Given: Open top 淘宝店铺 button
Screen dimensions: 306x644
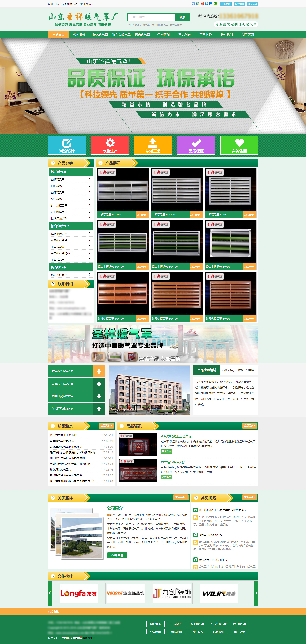Looking at the screenshot, I should [252, 4].
